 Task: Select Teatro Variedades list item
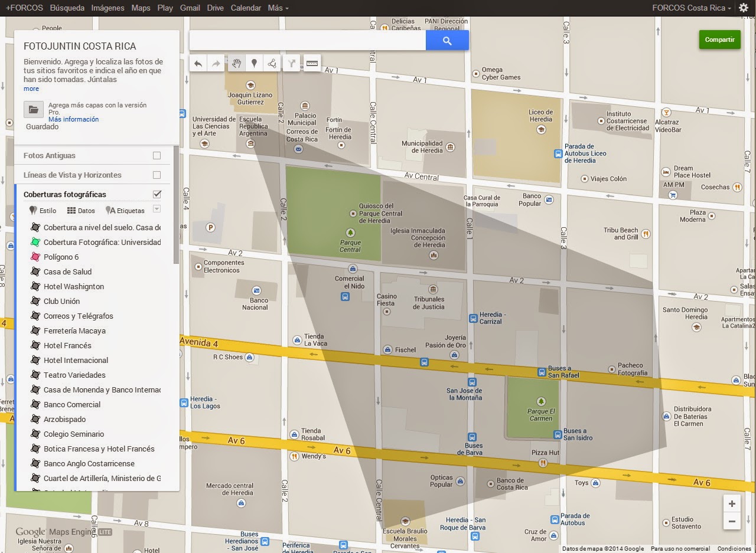[x=74, y=375]
